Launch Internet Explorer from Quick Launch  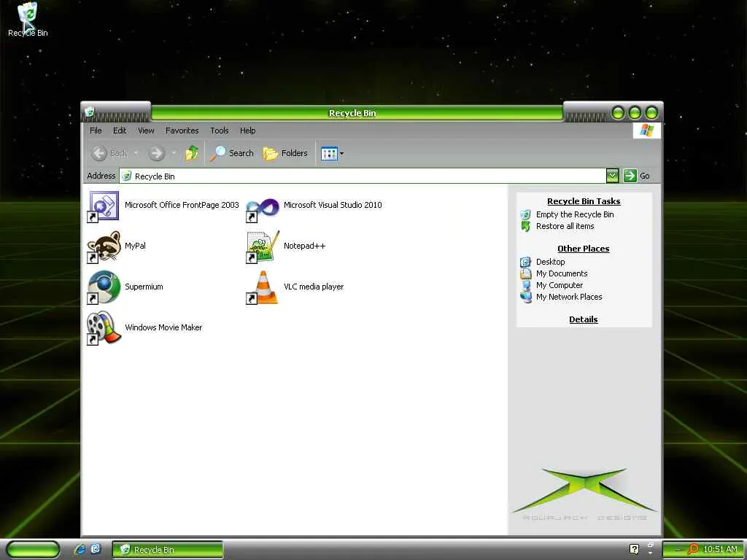80,549
